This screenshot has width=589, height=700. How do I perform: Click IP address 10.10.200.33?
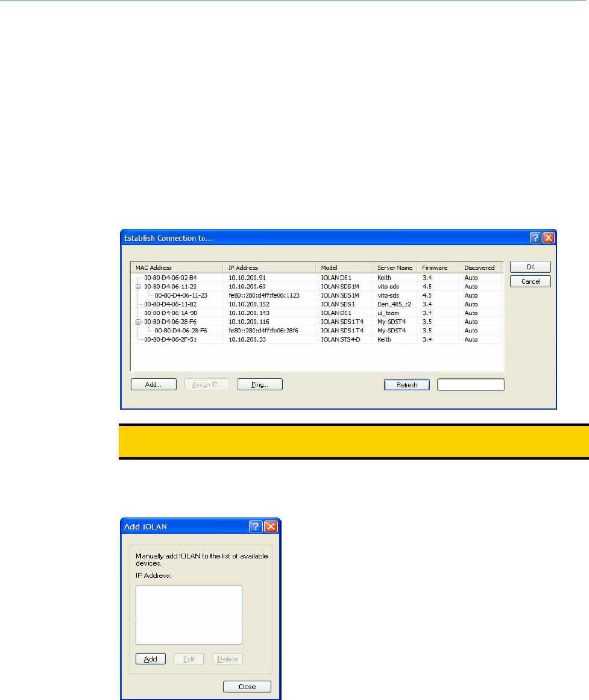click(x=247, y=339)
